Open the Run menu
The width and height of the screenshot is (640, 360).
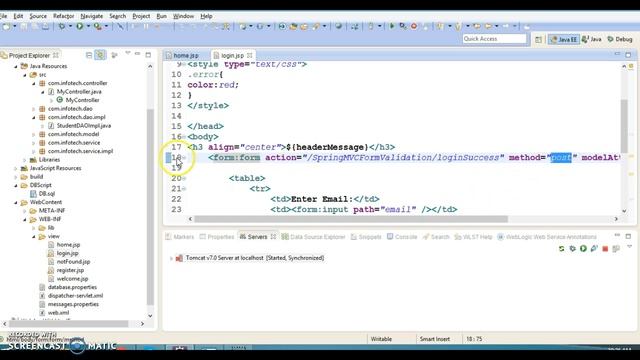(x=161, y=16)
